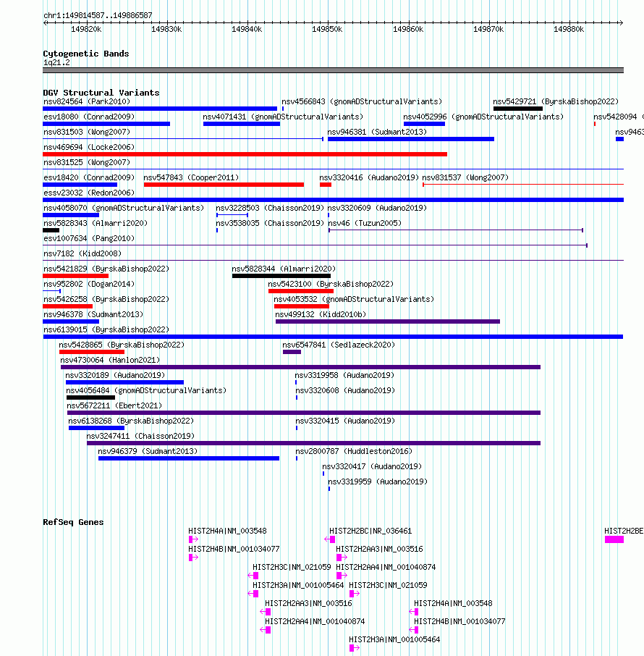The image size is (644, 656).
Task: Open nsv6138268 (ByrskaBishop2022) label
Action: point(131,421)
